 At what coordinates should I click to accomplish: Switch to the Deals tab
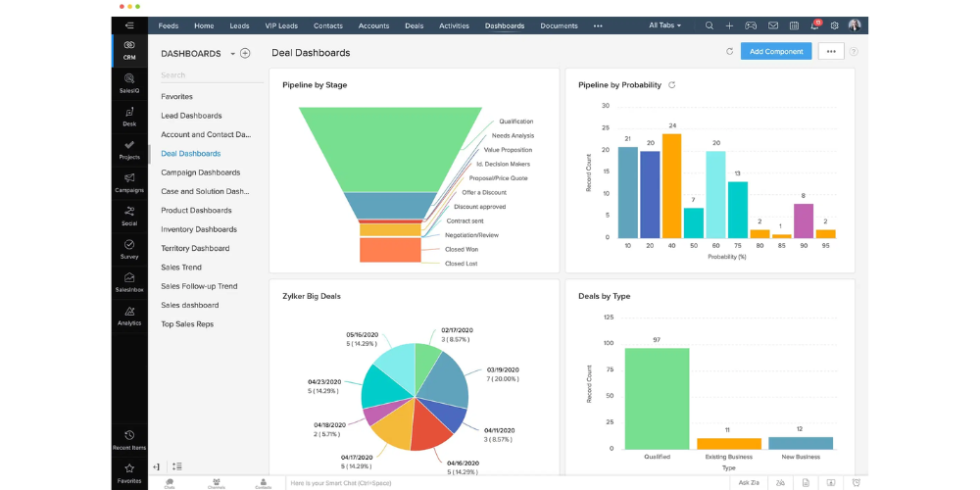415,25
